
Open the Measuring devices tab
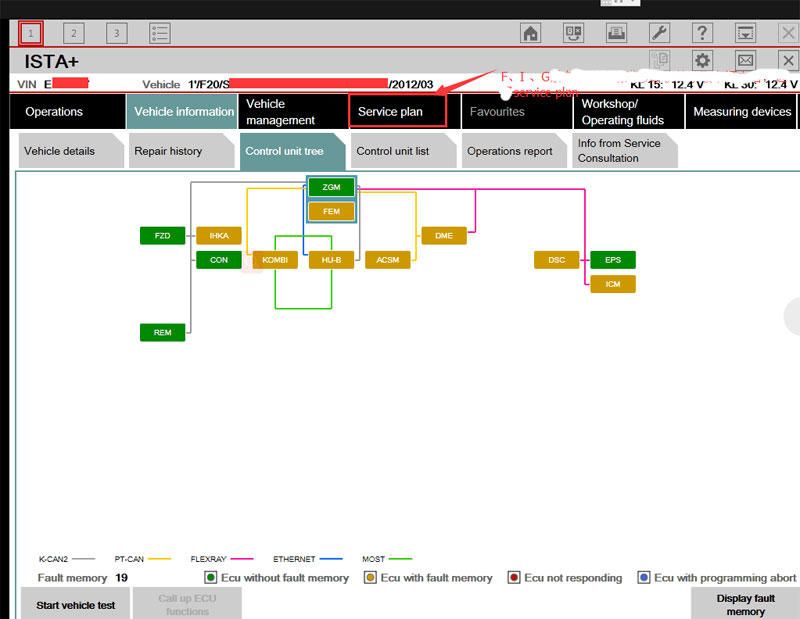742,112
